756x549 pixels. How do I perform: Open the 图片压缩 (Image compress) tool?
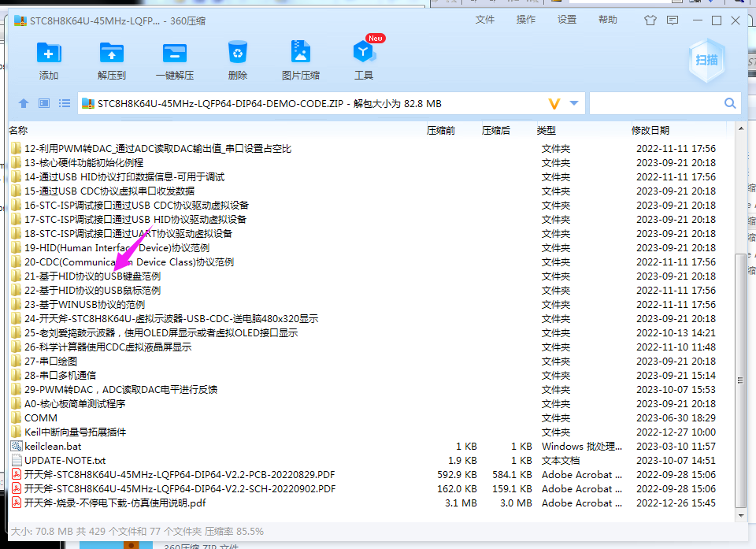point(300,52)
